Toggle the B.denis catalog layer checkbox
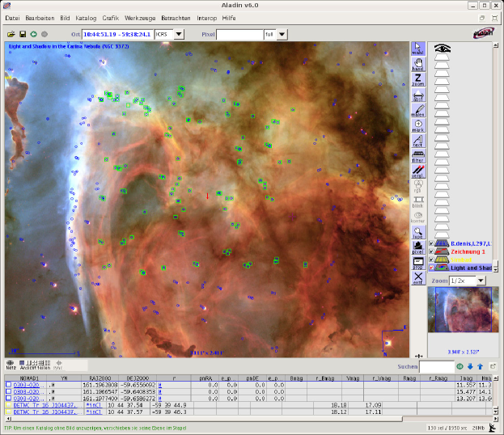 431,243
